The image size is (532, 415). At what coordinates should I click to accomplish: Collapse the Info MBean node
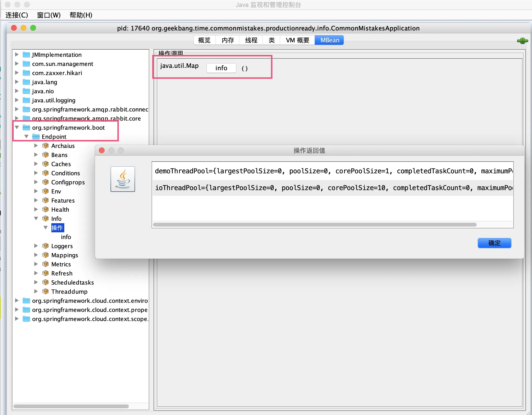coord(36,218)
